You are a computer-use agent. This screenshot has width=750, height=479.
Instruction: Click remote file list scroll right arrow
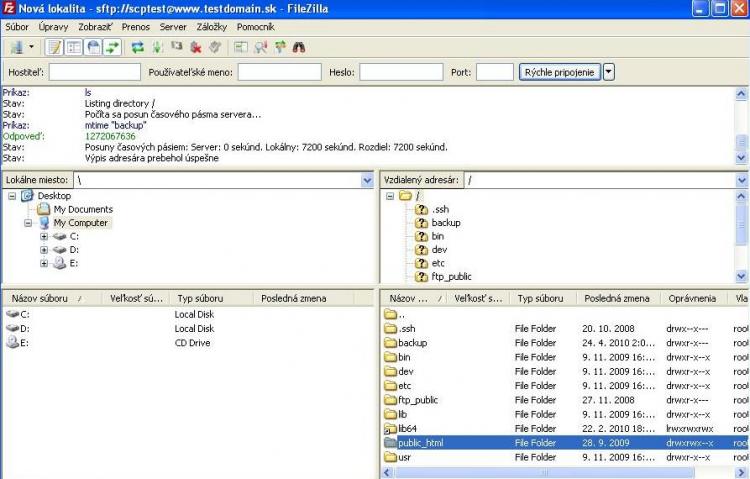[741, 473]
